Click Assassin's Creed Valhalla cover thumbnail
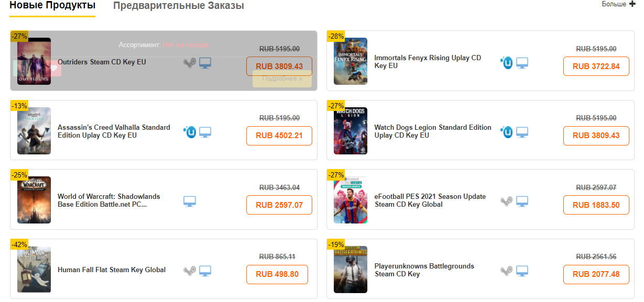The width and height of the screenshot is (644, 302). 34,131
